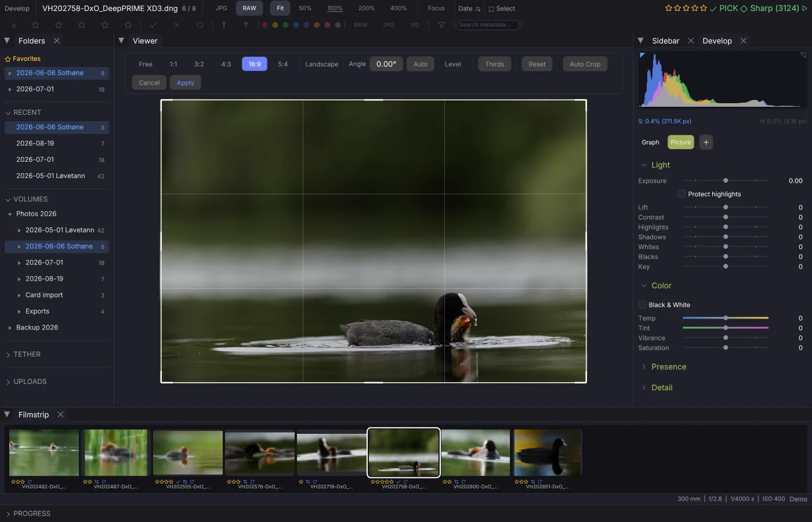Select the 4:3 crop aspect ratio

click(226, 64)
